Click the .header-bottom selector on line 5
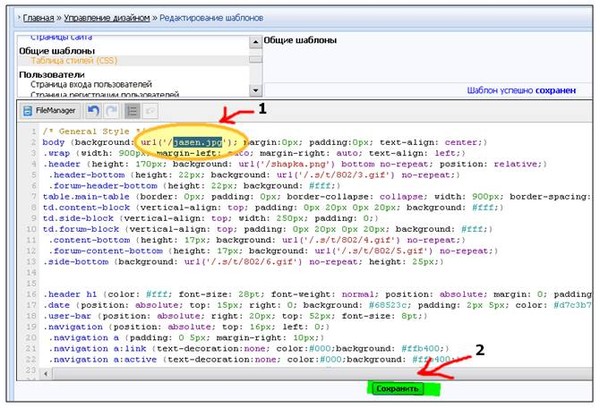The height and width of the screenshot is (408, 600). [x=86, y=175]
